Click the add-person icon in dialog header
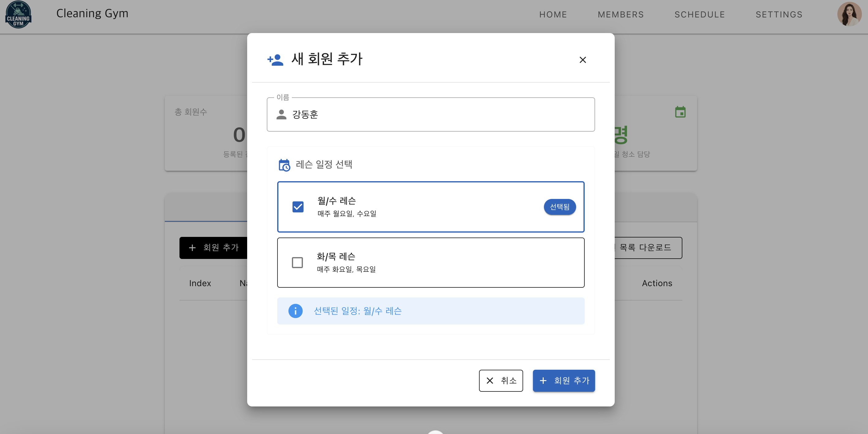The image size is (868, 434). 275,60
